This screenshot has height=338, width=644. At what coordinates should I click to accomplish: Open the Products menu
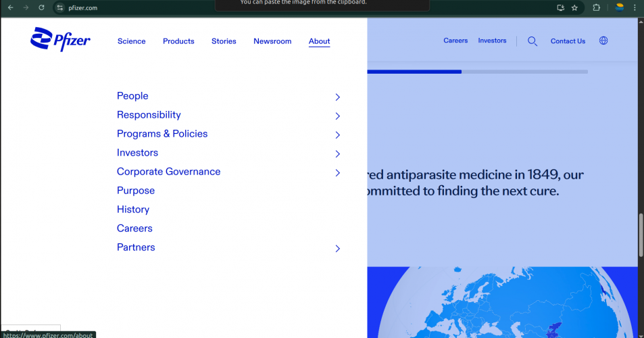178,41
